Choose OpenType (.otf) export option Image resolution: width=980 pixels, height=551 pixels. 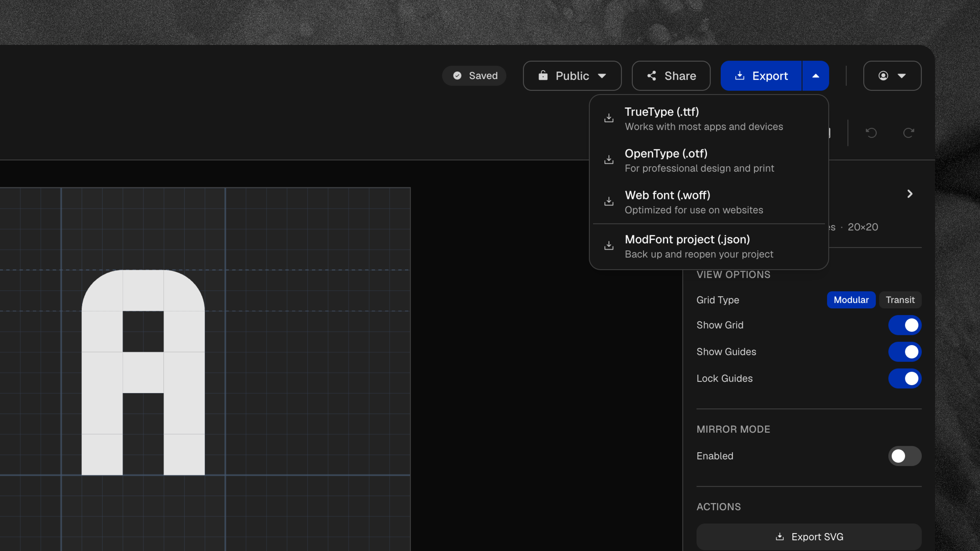pyautogui.click(x=709, y=160)
